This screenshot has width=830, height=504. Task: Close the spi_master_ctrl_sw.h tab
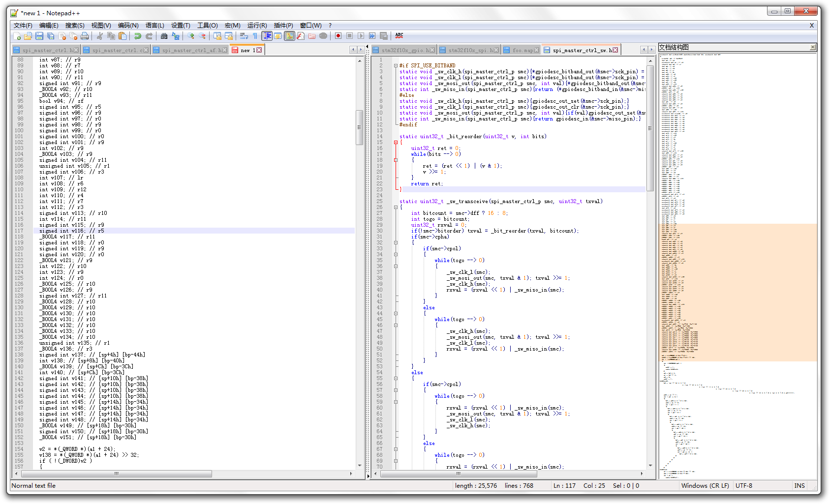pos(615,50)
